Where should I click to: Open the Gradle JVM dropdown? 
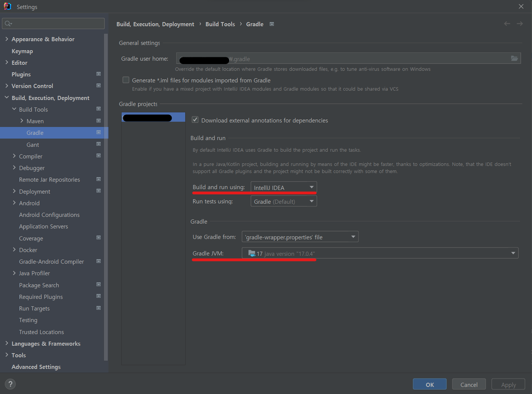click(x=380, y=253)
